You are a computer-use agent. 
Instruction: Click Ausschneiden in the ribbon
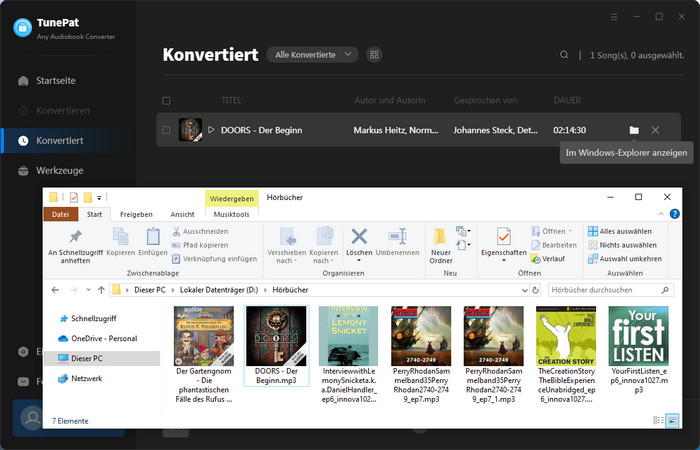(200, 231)
